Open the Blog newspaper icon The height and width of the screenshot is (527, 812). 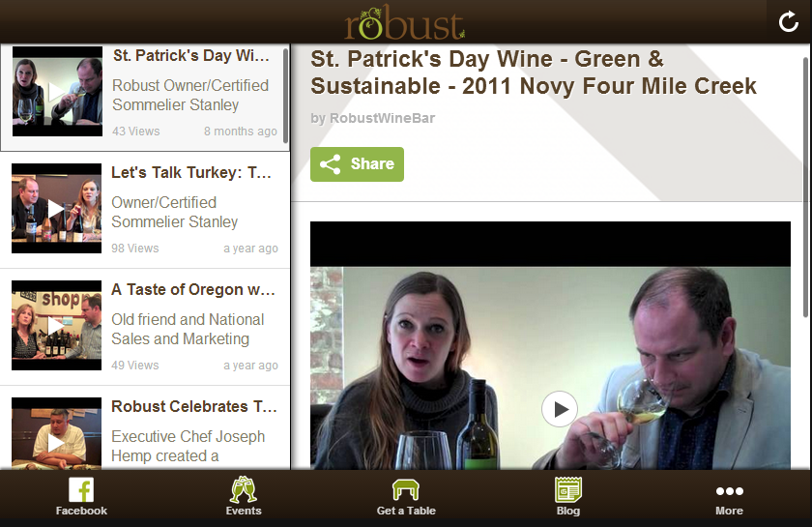click(568, 489)
